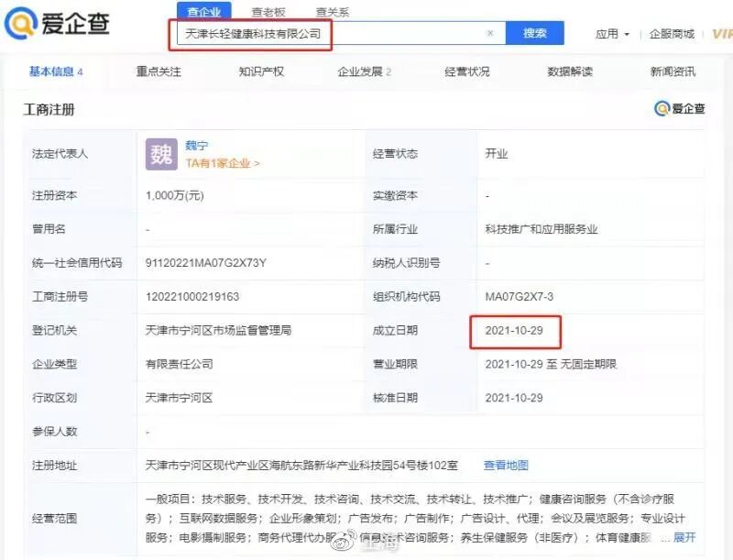The height and width of the screenshot is (560, 733).
Task: Click the company type 有限责任公司
Action: 179,364
